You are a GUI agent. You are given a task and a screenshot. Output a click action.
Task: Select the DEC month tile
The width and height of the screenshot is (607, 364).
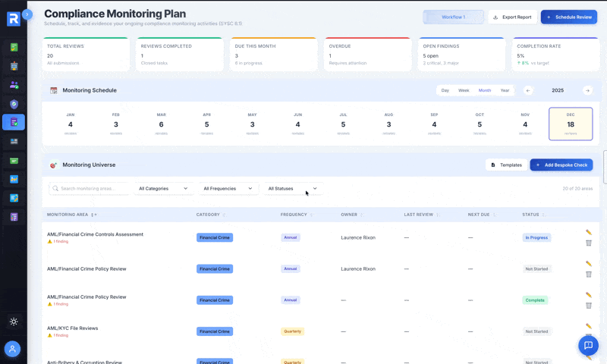click(x=571, y=124)
